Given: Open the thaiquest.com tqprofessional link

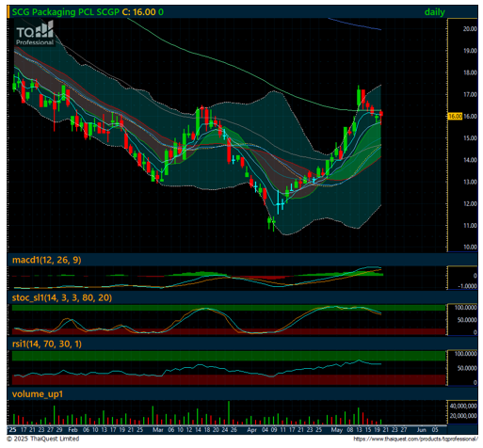Looking at the screenshot, I should [415, 440].
